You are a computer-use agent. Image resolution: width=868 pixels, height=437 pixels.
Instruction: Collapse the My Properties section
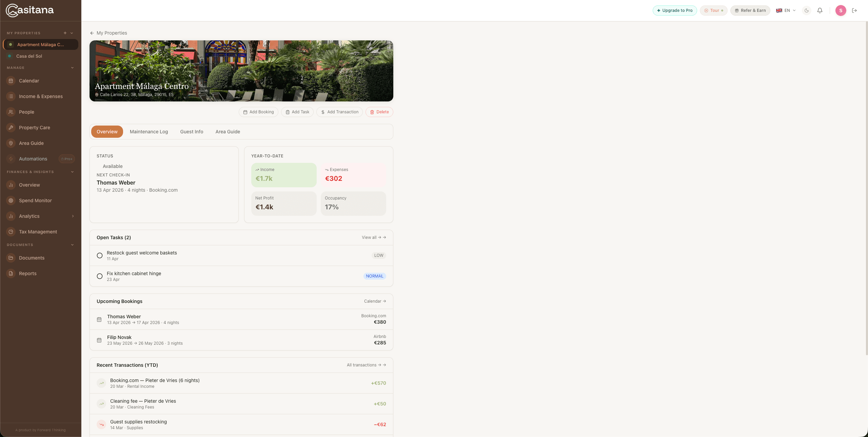(72, 33)
